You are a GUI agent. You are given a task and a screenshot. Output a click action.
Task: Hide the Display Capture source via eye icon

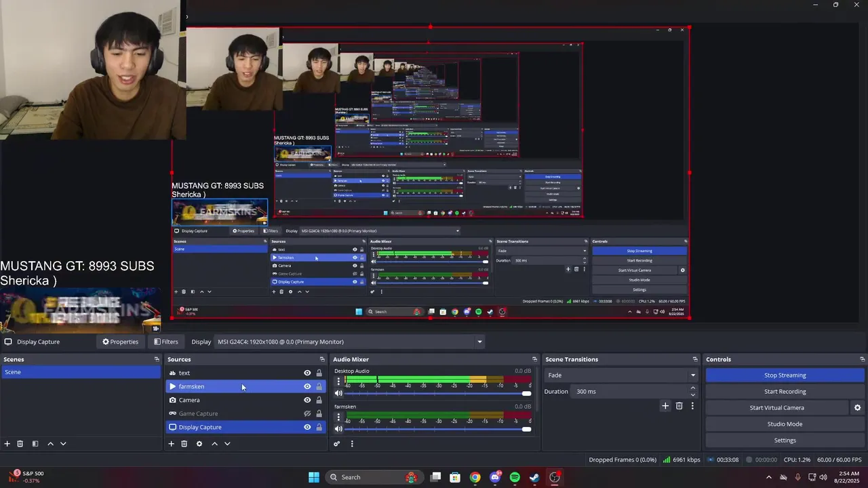click(307, 427)
